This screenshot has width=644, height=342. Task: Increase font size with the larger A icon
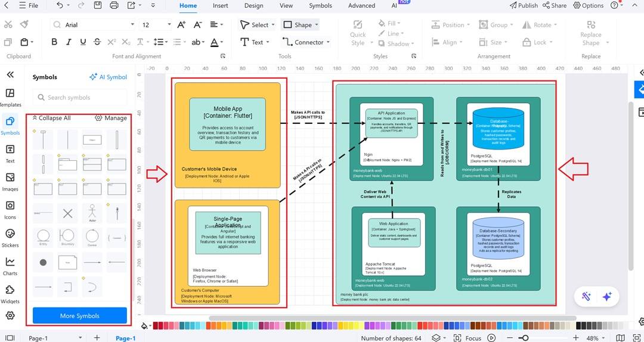181,24
